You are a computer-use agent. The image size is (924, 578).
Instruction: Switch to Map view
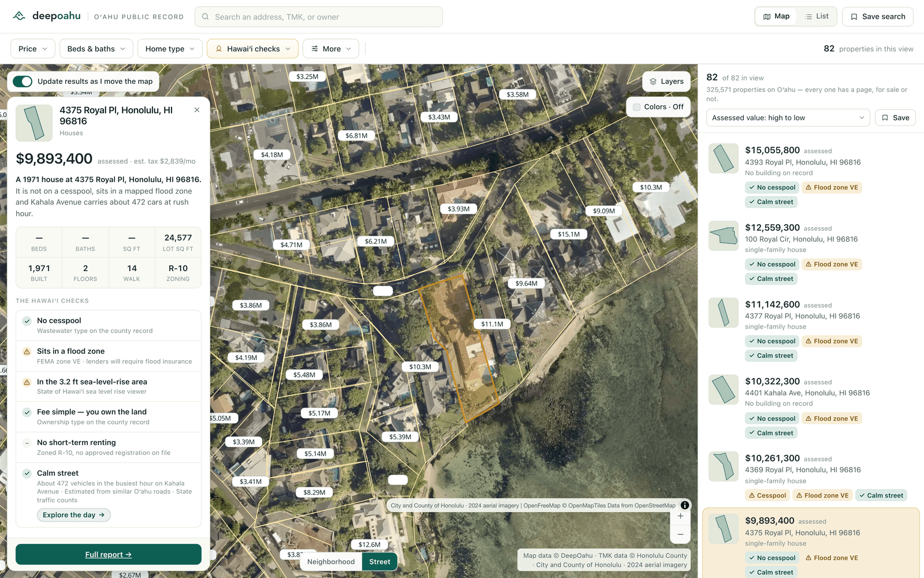pyautogui.click(x=776, y=16)
